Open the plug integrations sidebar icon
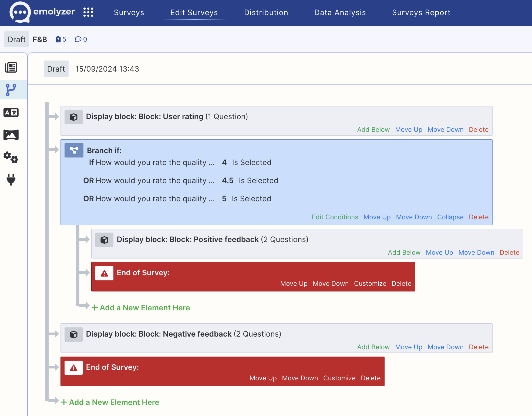Viewport: 532px width, 416px height. point(11,179)
